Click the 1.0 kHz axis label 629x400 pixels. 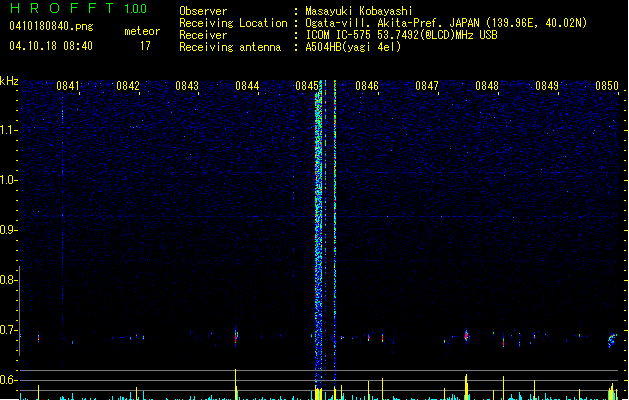(x=8, y=180)
